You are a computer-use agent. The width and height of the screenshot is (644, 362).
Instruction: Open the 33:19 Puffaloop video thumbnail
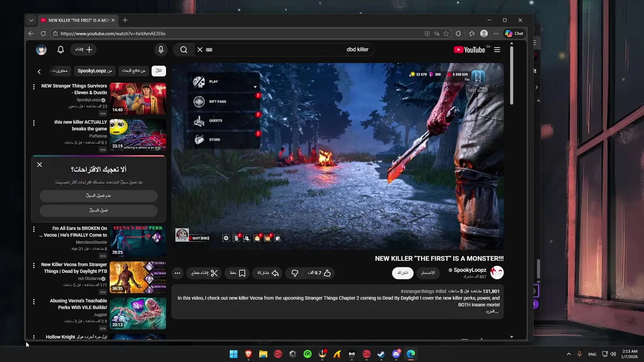(138, 135)
